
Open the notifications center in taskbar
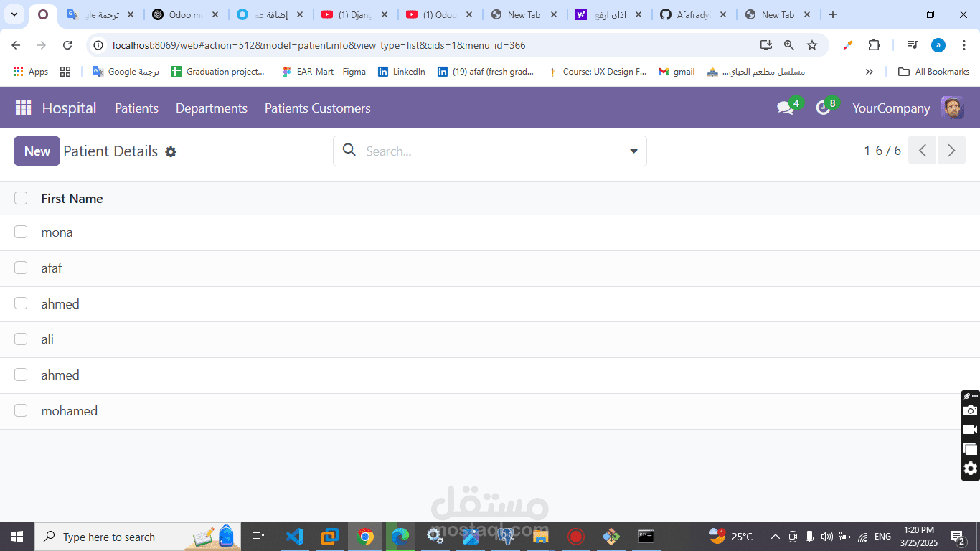[x=958, y=537]
